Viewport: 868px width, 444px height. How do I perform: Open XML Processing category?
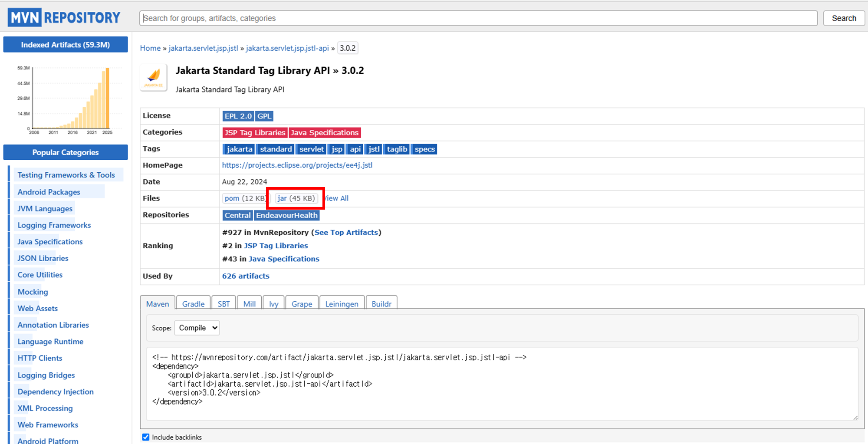click(x=45, y=408)
